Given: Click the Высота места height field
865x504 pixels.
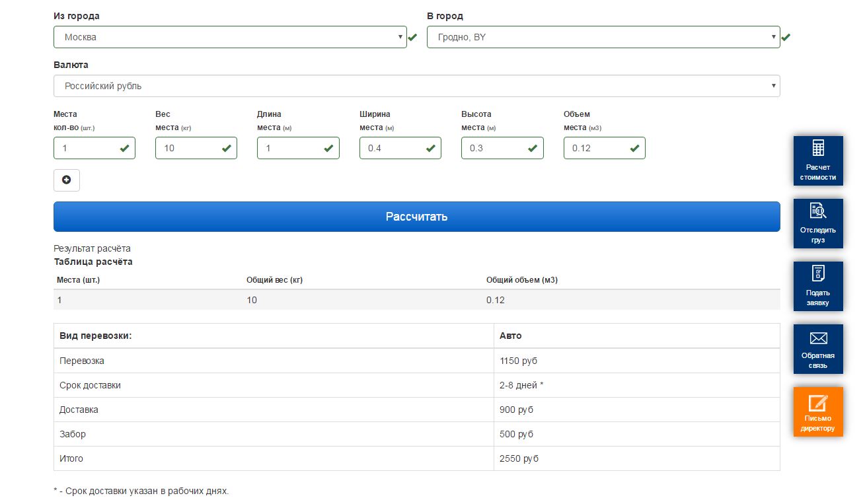Looking at the screenshot, I should tap(495, 148).
